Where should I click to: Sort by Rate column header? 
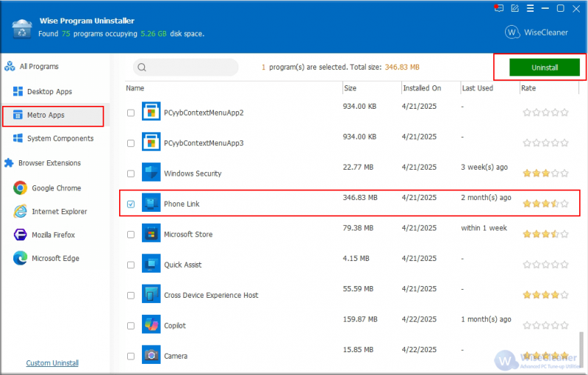click(528, 88)
